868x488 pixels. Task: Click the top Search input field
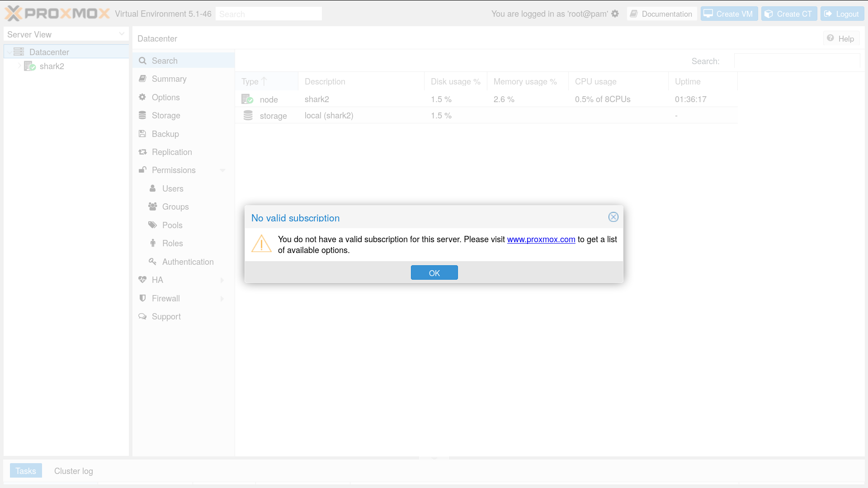(x=269, y=14)
